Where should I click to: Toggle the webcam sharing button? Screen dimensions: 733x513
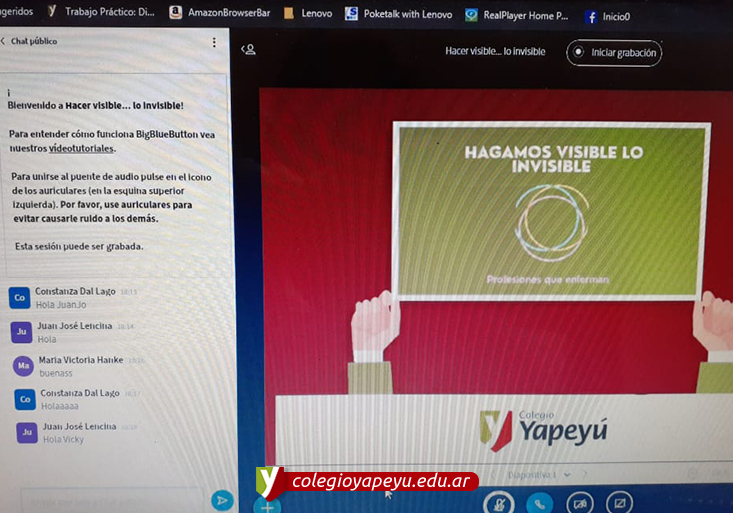(x=580, y=504)
